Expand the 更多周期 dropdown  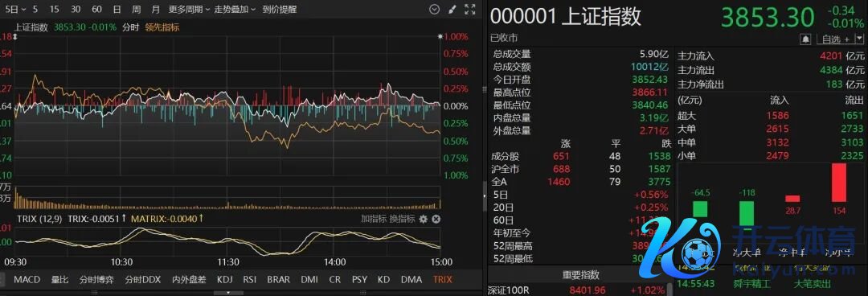coord(190,10)
